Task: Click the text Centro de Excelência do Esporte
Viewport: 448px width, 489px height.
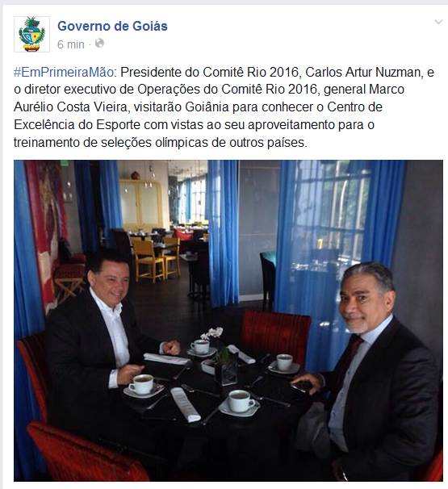Action: pyautogui.click(x=198, y=115)
